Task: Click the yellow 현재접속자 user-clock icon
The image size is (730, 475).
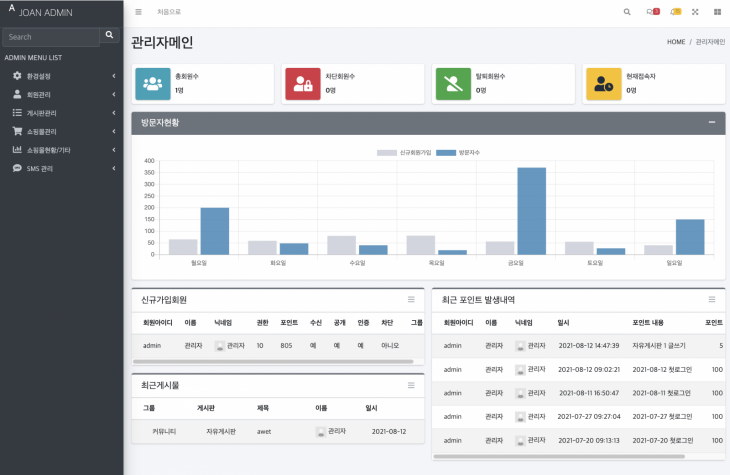Action: coord(603,84)
